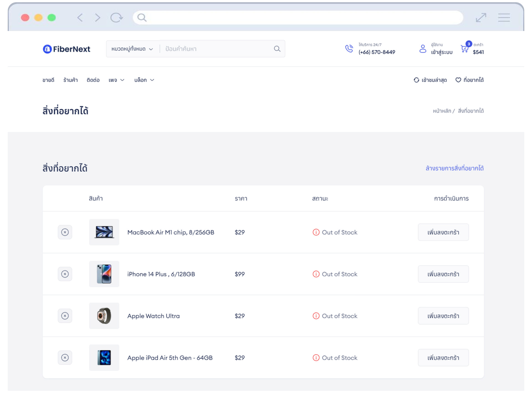Viewport: 532px width, 393px height.
Task: Add MacBook Air M1 to cart
Action: click(443, 232)
